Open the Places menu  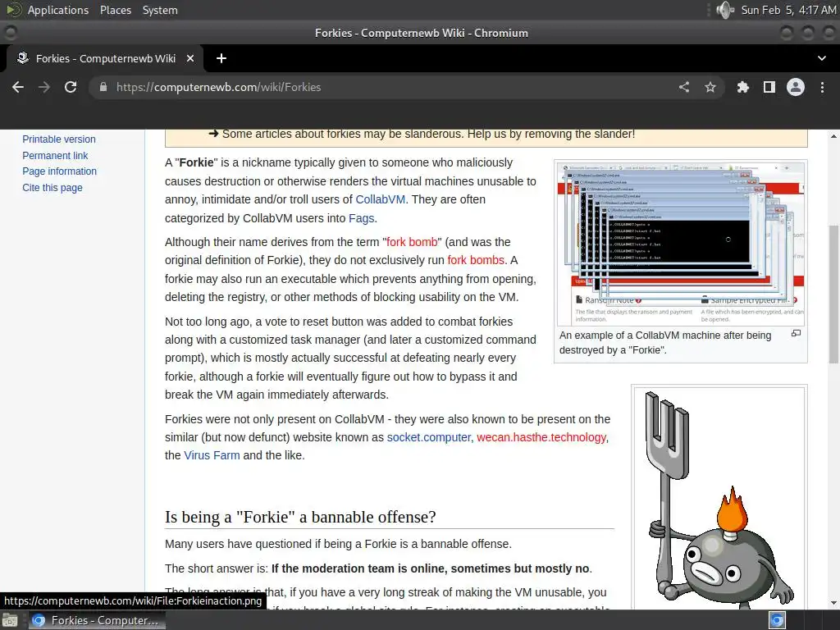pyautogui.click(x=115, y=10)
